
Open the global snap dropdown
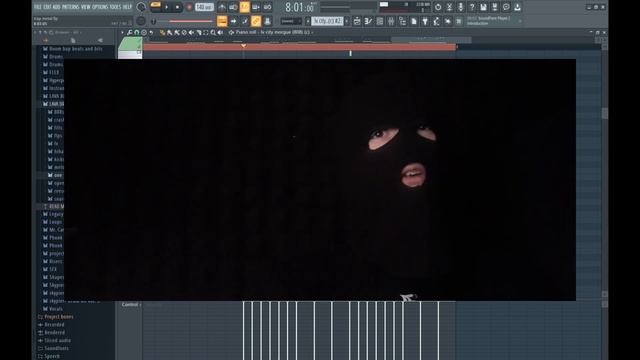pyautogui.click(x=291, y=21)
